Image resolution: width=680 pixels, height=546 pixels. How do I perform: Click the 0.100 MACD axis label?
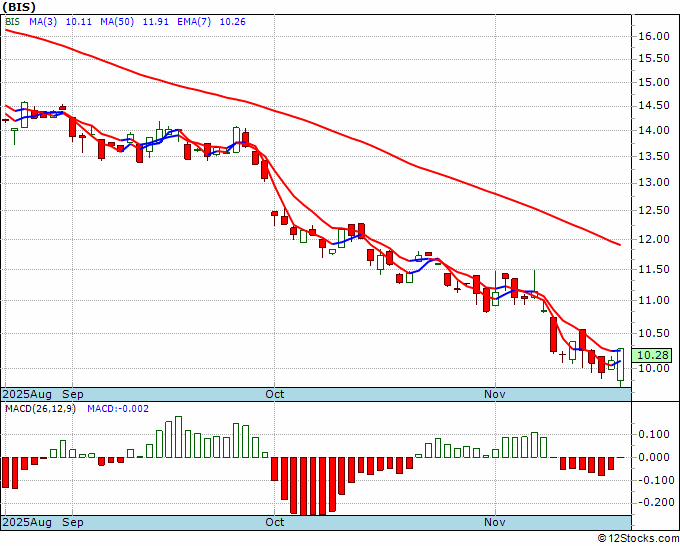pyautogui.click(x=656, y=435)
